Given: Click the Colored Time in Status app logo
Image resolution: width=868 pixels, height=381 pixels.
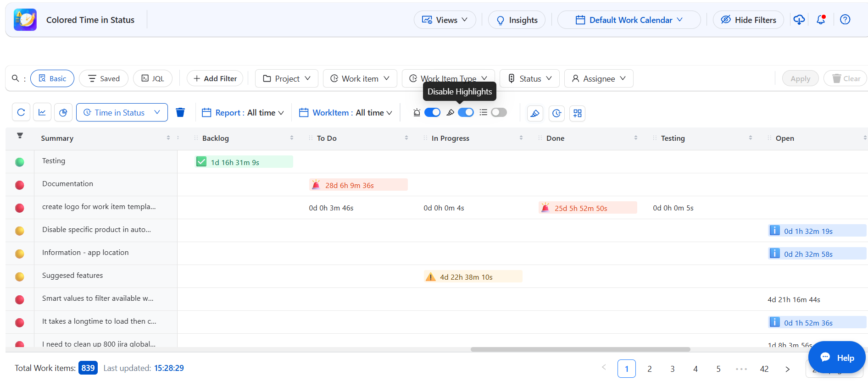Looking at the screenshot, I should pos(25,20).
